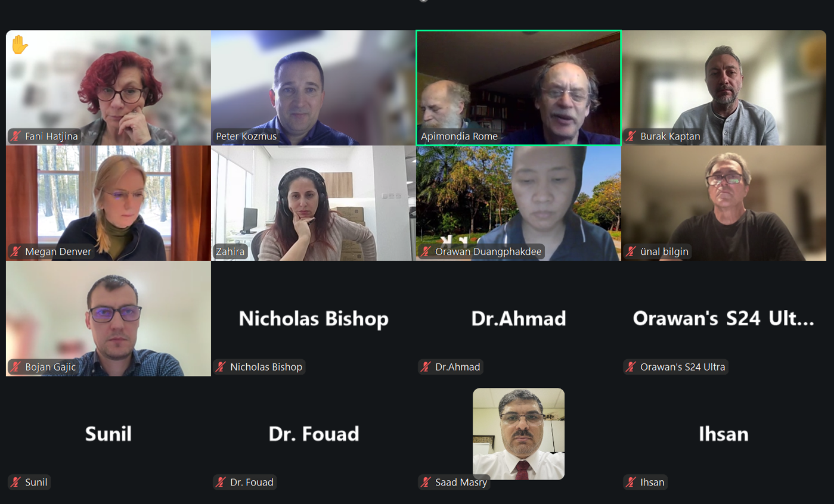Viewport: 834px width, 504px height.
Task: Select the Sunil participant tile
Action: coord(108,434)
